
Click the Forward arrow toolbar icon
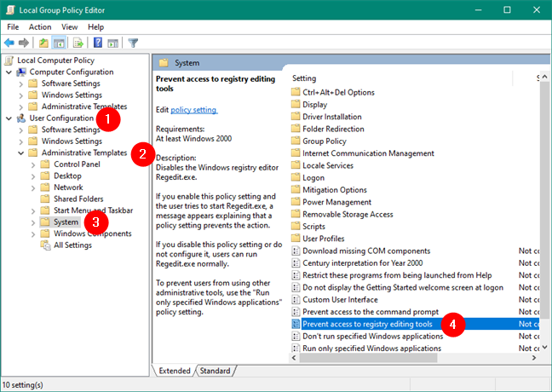26,43
